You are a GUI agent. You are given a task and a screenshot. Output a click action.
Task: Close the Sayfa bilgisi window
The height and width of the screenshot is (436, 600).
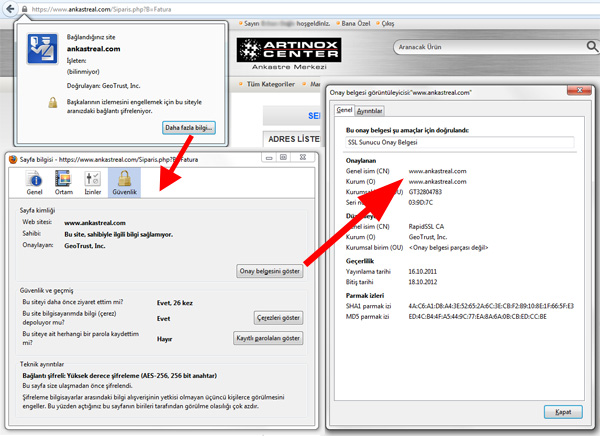[302, 157]
